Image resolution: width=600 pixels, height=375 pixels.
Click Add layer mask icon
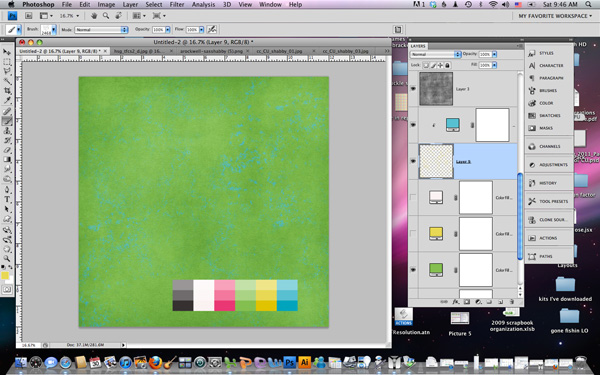467,302
